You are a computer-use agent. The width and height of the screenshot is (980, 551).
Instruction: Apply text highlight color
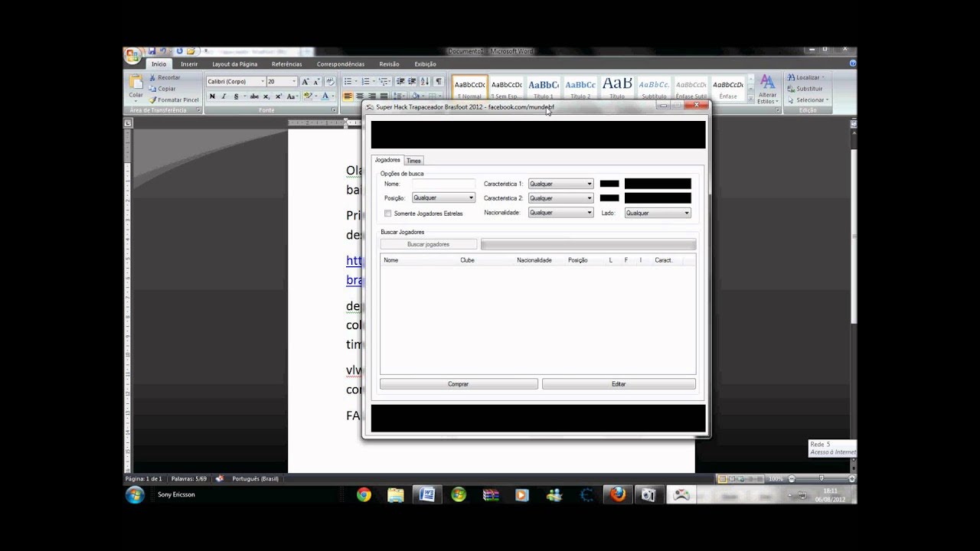(x=308, y=96)
